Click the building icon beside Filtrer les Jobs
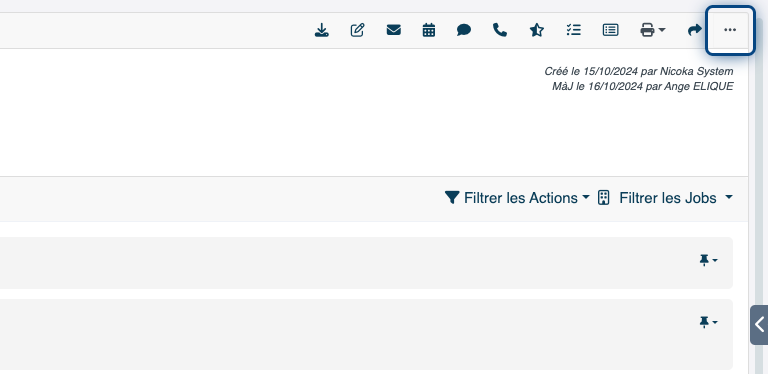 tap(604, 198)
